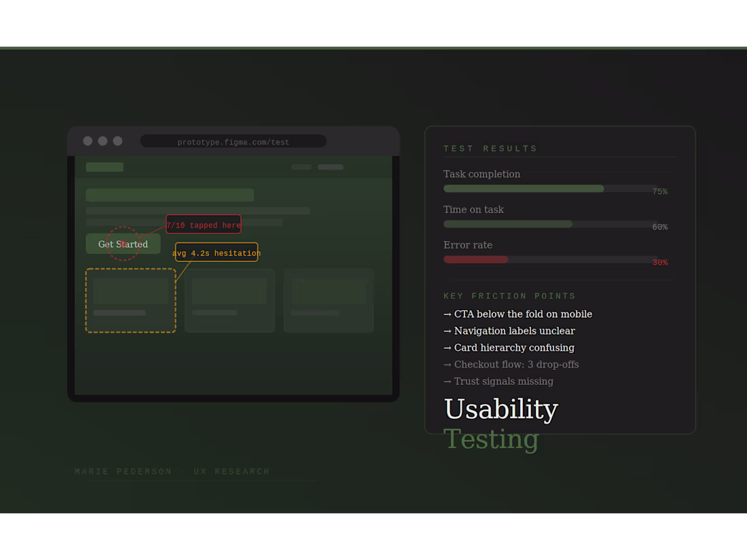
Task: Click the 'Task completion' label
Action: (x=481, y=174)
